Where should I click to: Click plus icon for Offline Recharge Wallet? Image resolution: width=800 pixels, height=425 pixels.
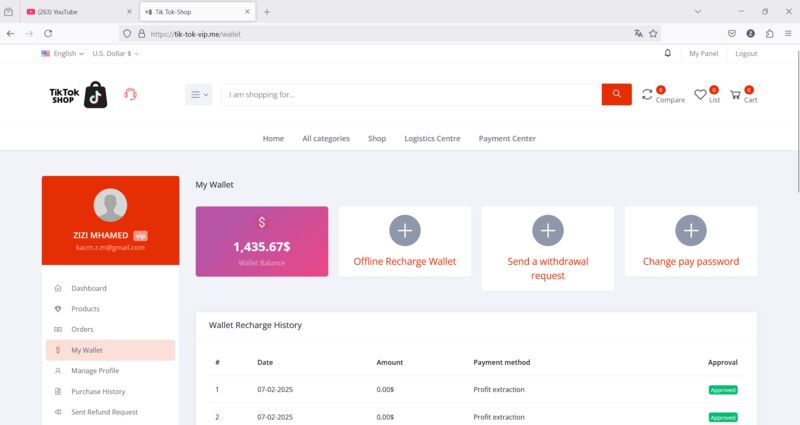click(x=405, y=230)
